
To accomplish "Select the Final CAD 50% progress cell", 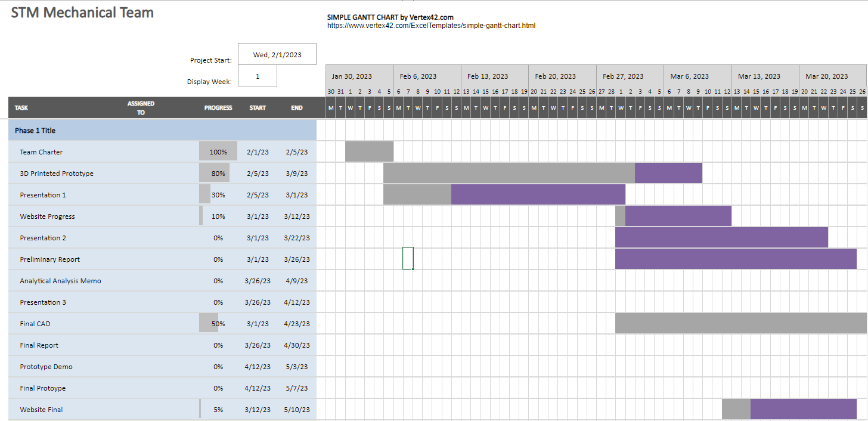I will click(x=218, y=324).
